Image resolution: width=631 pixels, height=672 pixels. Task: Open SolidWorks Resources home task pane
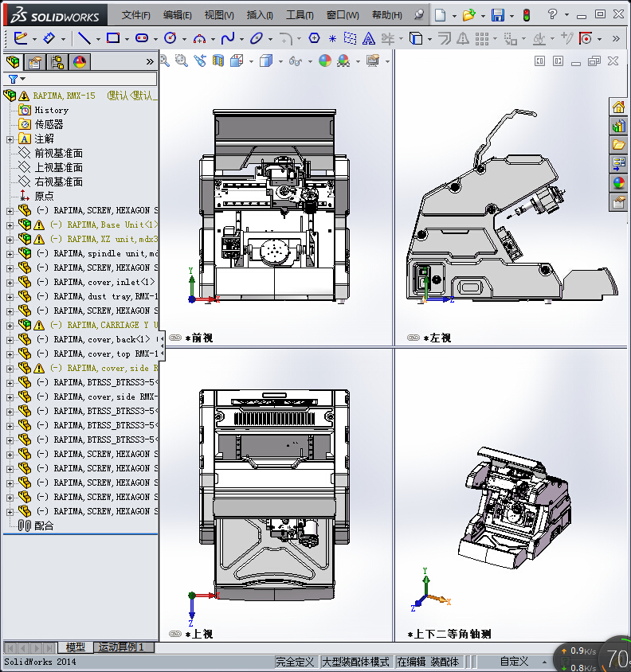618,107
